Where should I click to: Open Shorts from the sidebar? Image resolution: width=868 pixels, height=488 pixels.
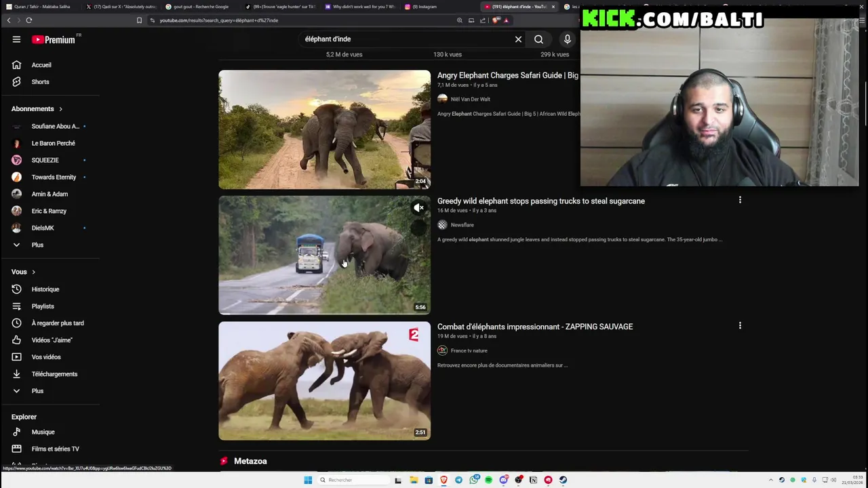(40, 82)
